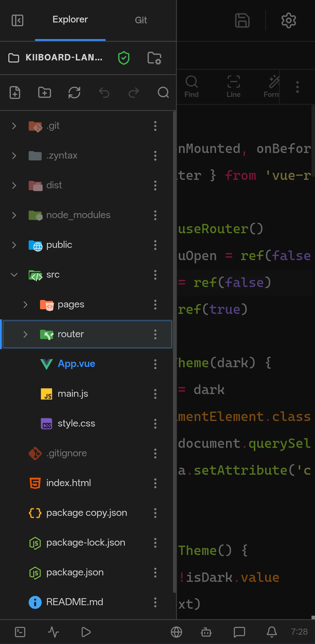
Task: Open the AI robot assistant icon
Action: (206, 632)
